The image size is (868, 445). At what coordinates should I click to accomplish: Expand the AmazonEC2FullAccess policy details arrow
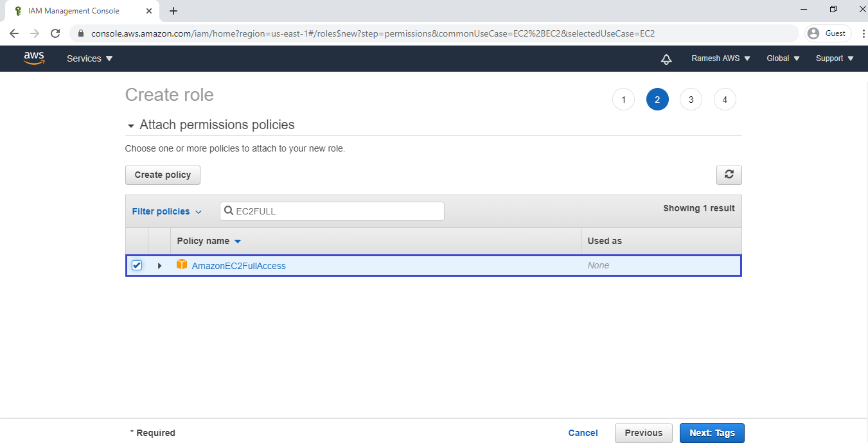coord(159,266)
